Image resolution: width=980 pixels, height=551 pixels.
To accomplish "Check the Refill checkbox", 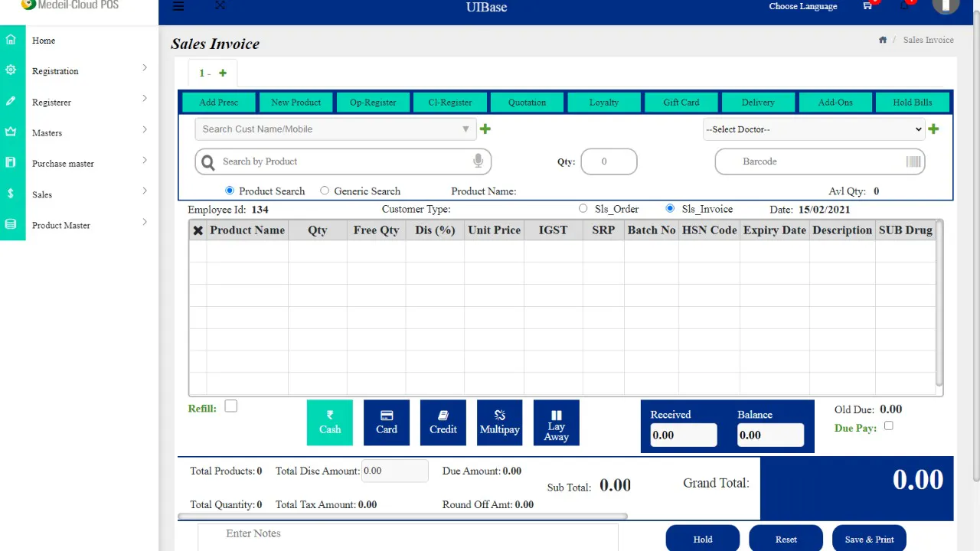I will [230, 406].
